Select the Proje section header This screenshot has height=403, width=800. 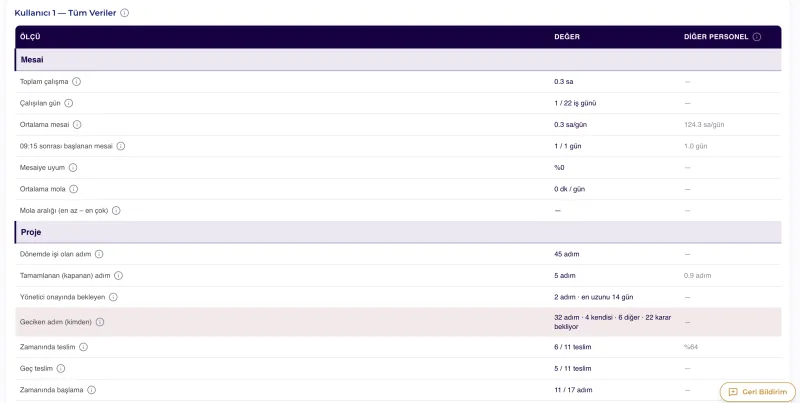[x=398, y=232]
